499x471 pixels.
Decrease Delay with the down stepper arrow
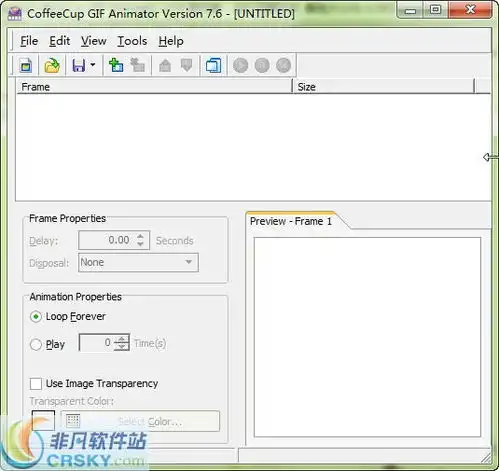140,244
